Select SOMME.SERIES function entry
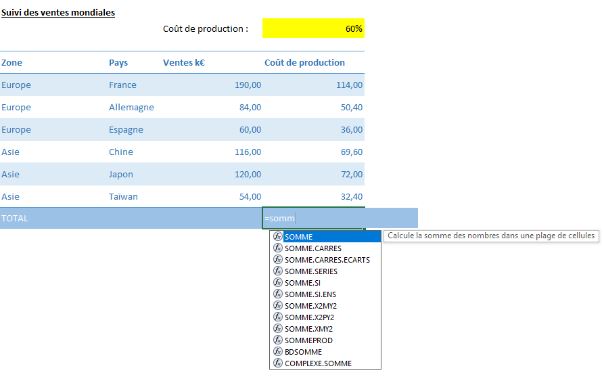The height and width of the screenshot is (377, 604). point(325,271)
